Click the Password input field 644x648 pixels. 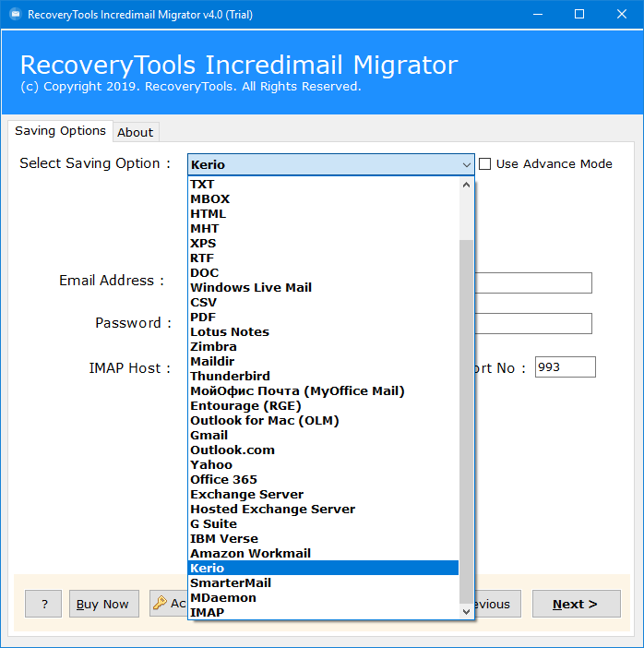point(533,323)
